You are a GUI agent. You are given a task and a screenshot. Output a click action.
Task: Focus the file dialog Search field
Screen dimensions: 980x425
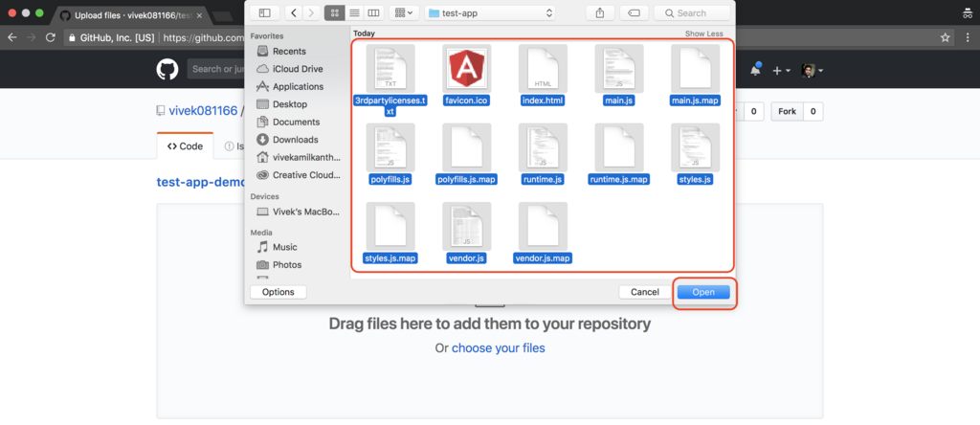692,12
